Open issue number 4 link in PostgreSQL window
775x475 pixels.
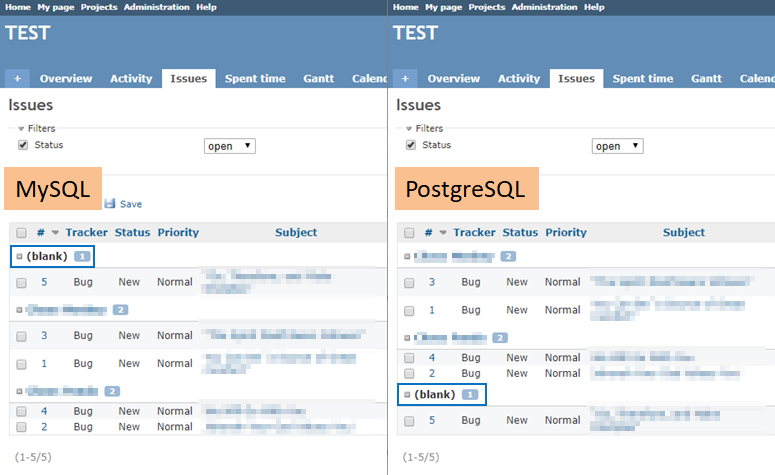point(432,357)
